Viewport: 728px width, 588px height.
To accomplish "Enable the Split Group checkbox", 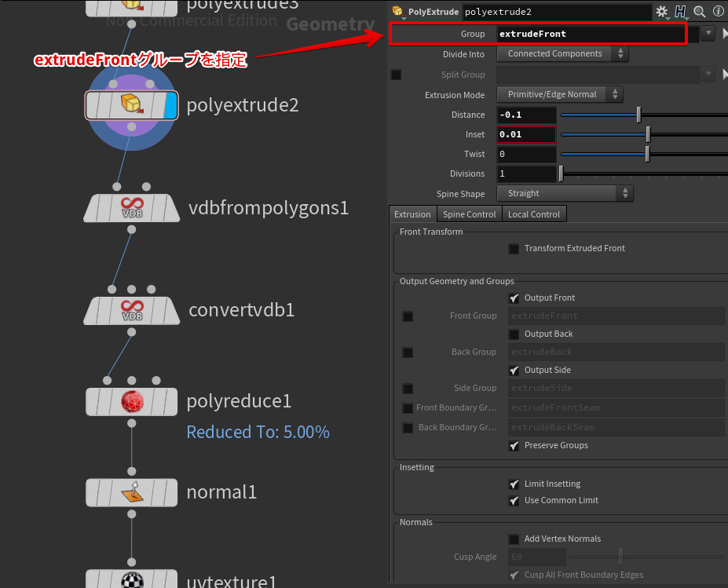I will tap(396, 75).
